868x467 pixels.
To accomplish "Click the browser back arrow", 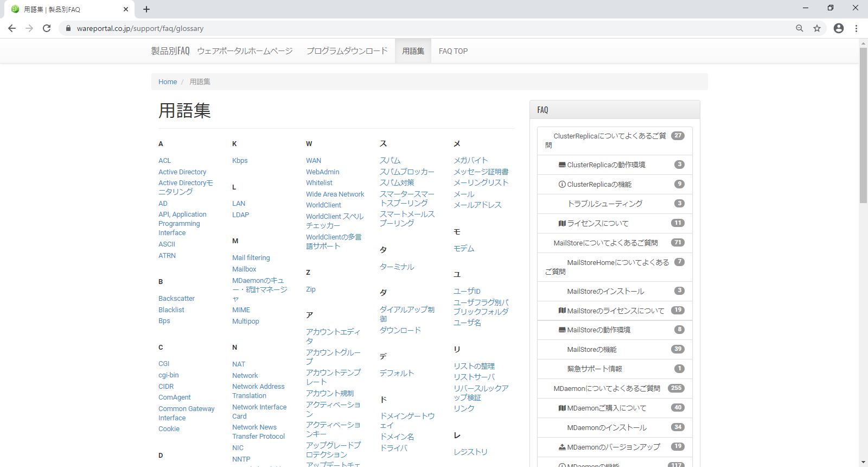I will click(x=12, y=28).
